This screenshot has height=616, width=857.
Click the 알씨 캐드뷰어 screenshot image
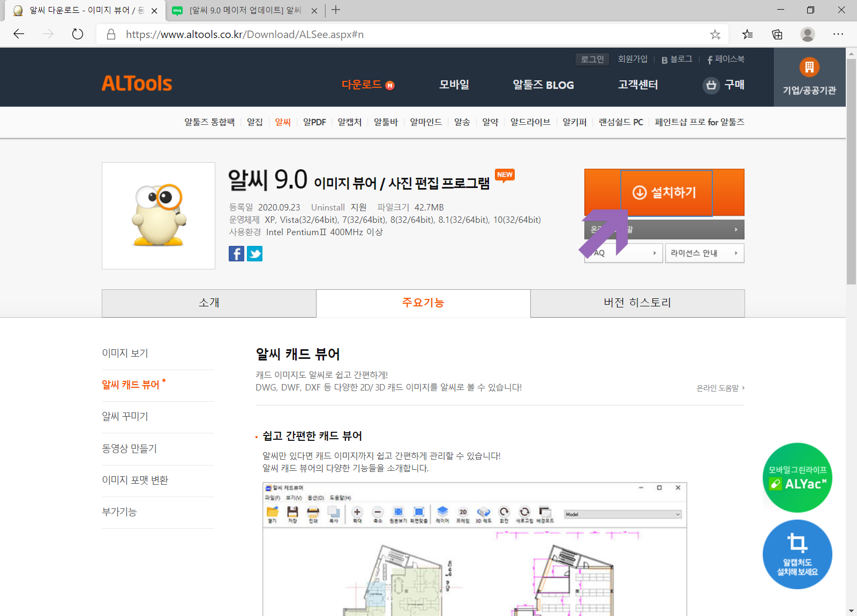pos(475,549)
